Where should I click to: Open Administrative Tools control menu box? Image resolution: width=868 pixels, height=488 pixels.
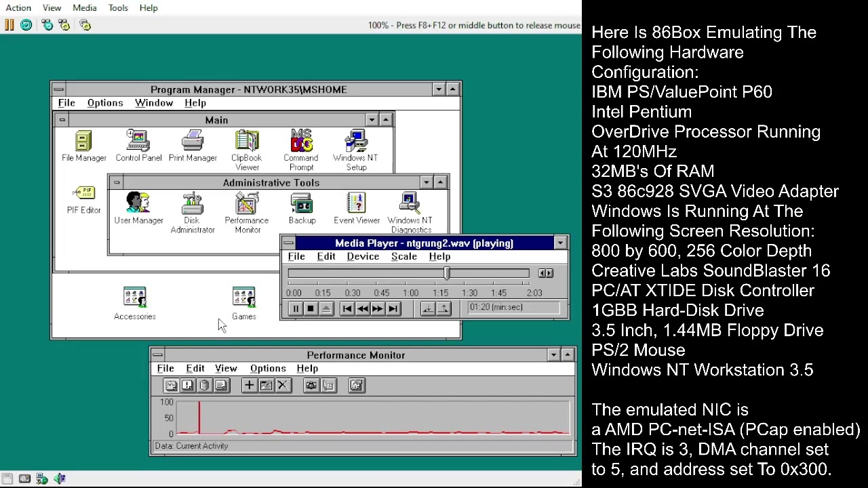click(x=116, y=183)
